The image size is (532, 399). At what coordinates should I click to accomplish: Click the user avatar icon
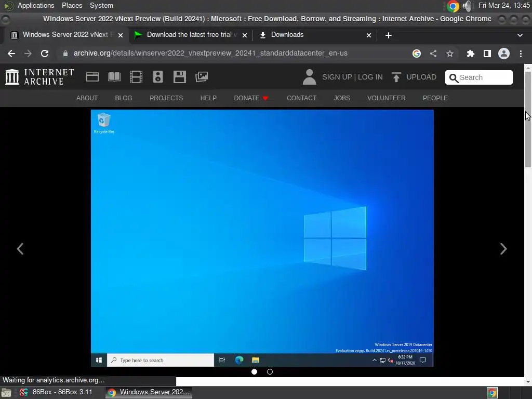(x=309, y=77)
